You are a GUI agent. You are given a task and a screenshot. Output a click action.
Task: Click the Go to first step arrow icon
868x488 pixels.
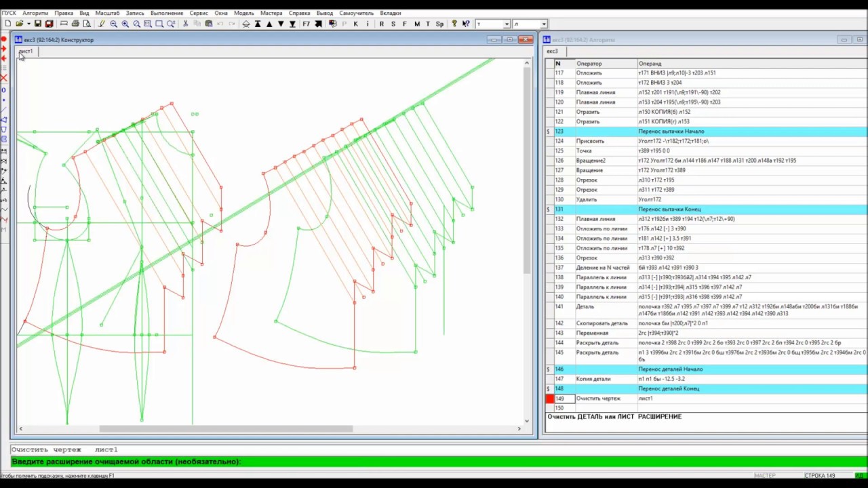[258, 24]
